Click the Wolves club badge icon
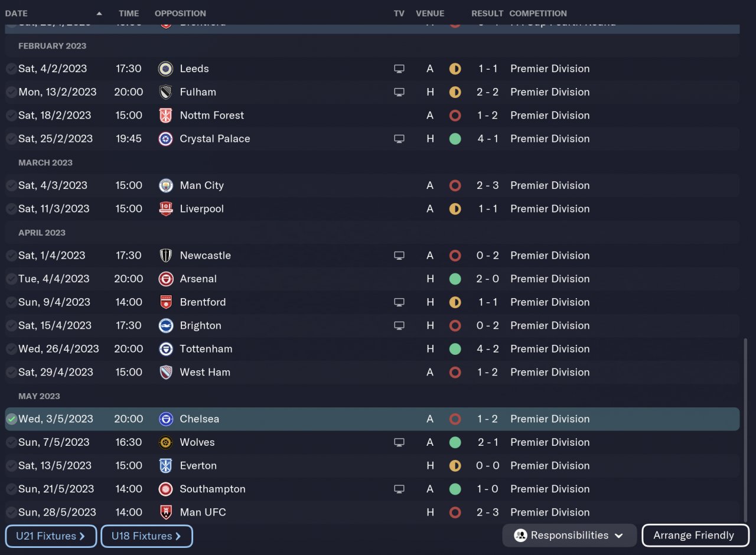The height and width of the screenshot is (555, 756). [166, 442]
